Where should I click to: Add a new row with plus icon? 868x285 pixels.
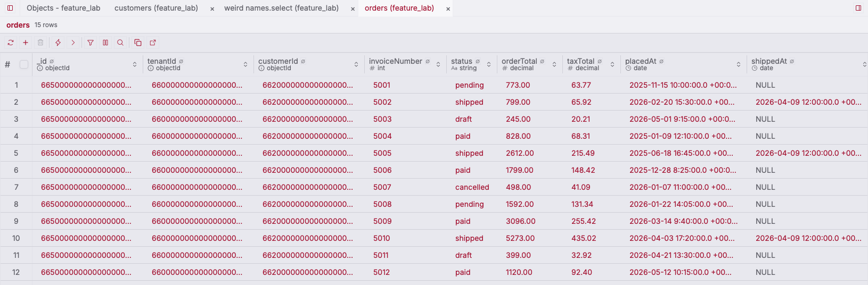(26, 43)
